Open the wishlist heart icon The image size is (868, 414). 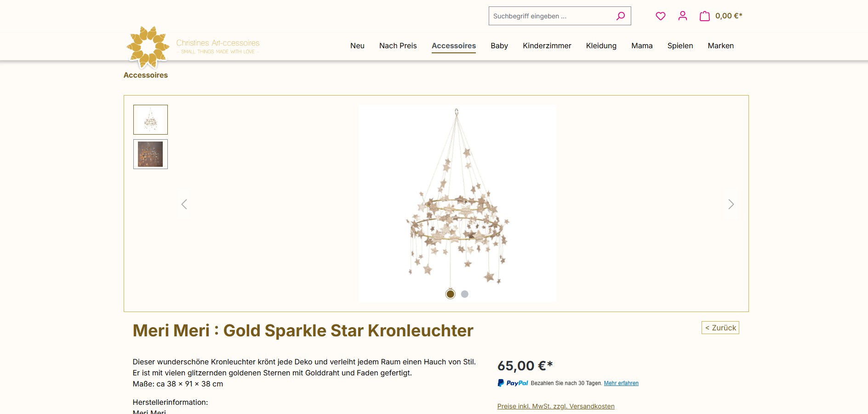point(661,16)
